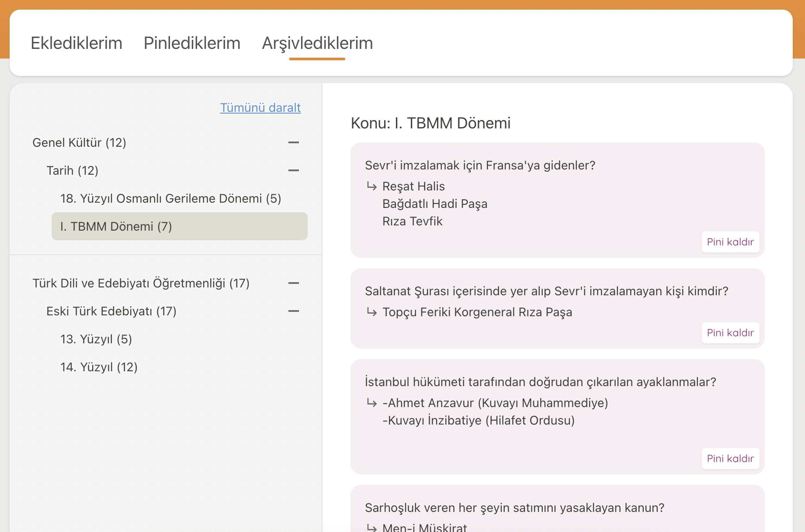805x532 pixels.
Task: Unpin the Sevr'i imzalamak question card
Action: pyautogui.click(x=730, y=242)
